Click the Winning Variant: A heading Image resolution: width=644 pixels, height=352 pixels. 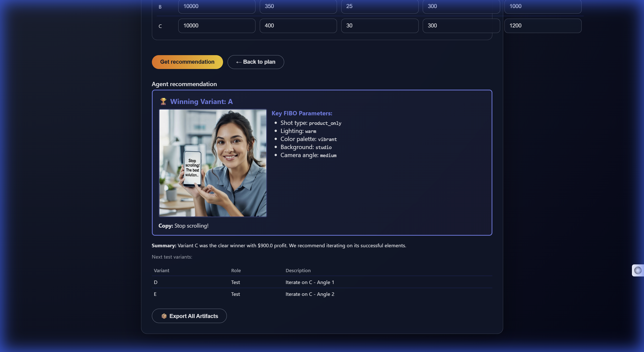(201, 101)
